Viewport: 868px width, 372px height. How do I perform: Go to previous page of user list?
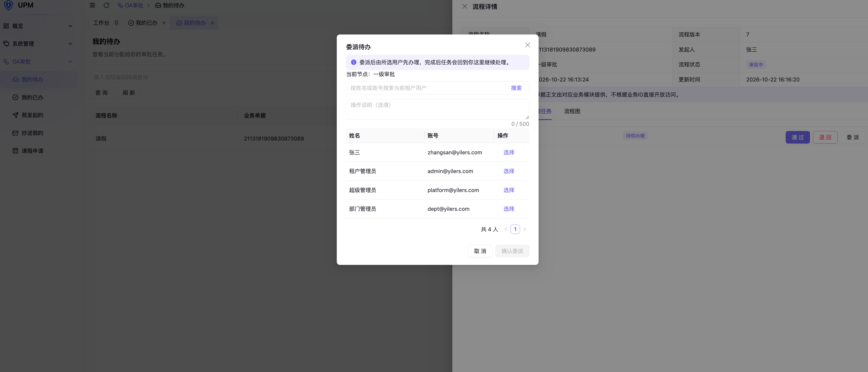506,229
